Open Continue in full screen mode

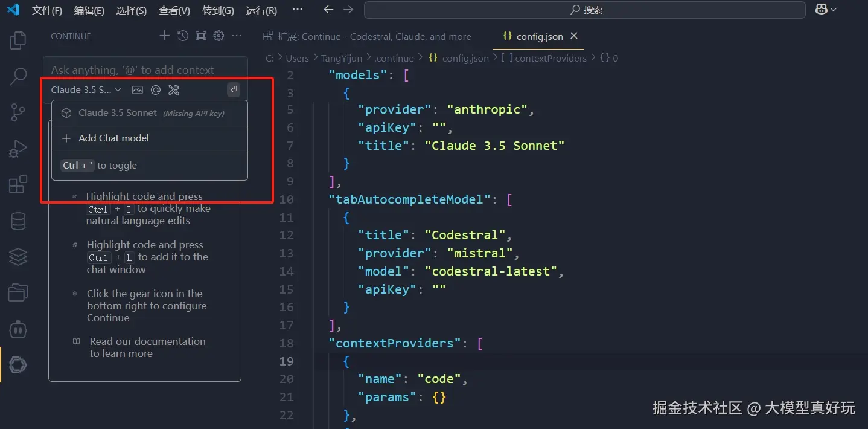[x=201, y=36]
